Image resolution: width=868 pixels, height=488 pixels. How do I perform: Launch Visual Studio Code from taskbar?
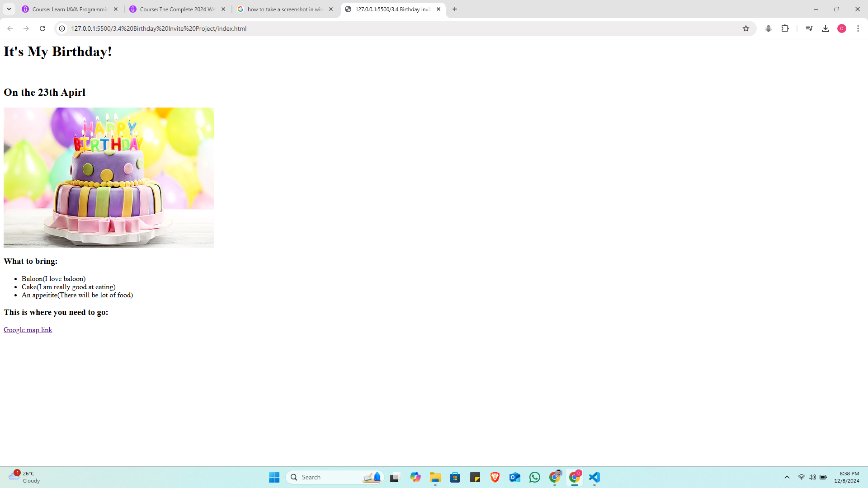tap(594, 477)
